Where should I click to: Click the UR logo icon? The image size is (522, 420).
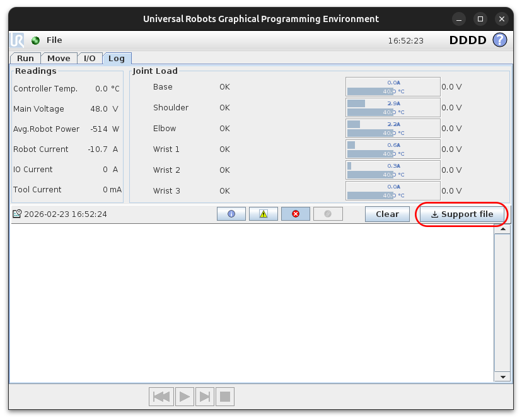[17, 40]
